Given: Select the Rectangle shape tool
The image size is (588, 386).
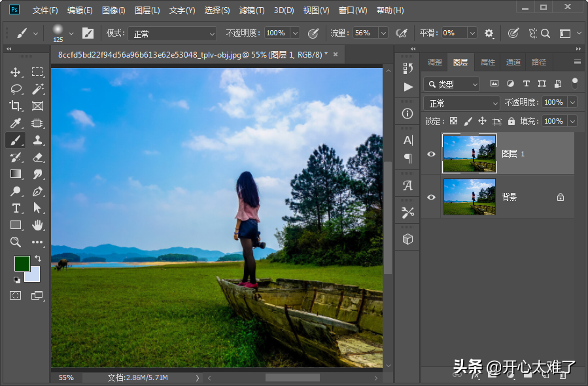Looking at the screenshot, I should click(16, 225).
